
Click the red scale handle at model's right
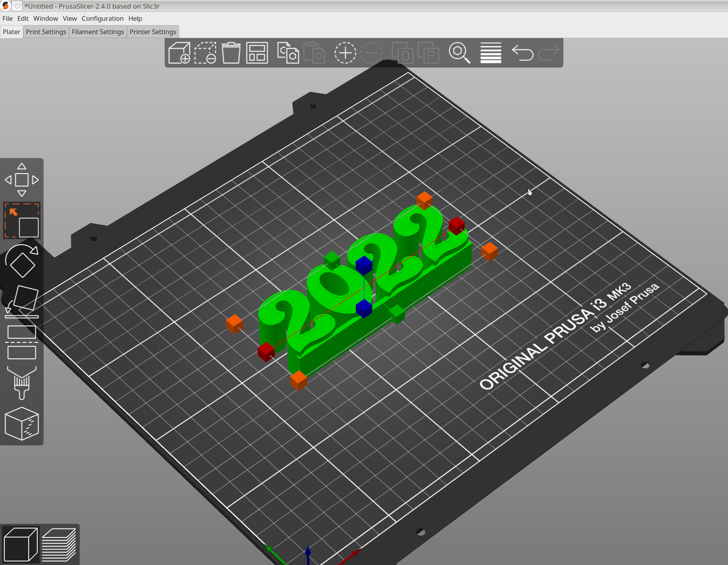(x=457, y=226)
